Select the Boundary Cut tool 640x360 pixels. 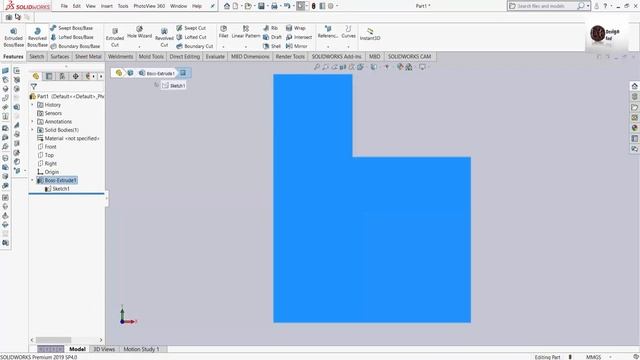click(195, 46)
